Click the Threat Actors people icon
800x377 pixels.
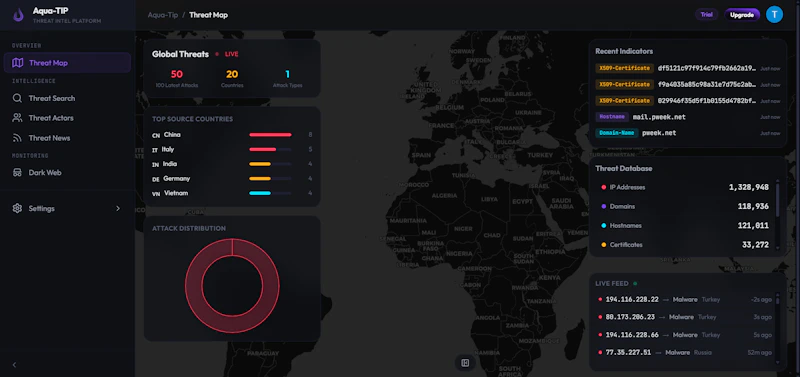point(17,118)
